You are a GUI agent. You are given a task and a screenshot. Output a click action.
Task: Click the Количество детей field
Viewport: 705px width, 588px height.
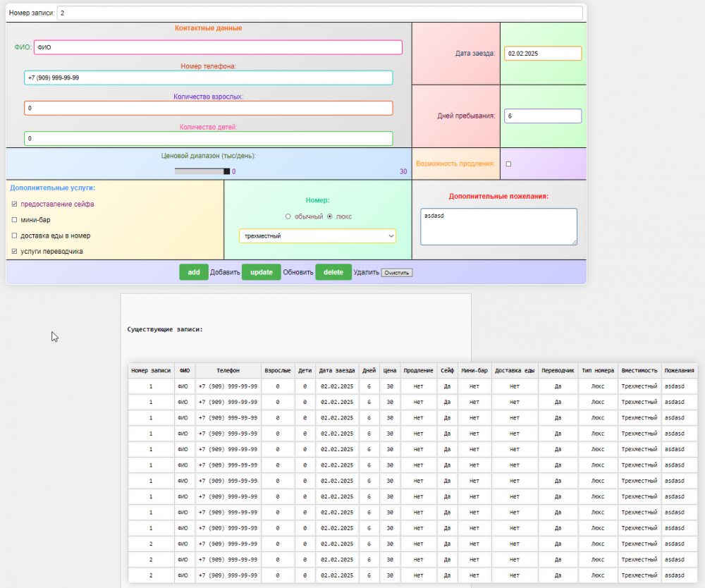pyautogui.click(x=208, y=138)
